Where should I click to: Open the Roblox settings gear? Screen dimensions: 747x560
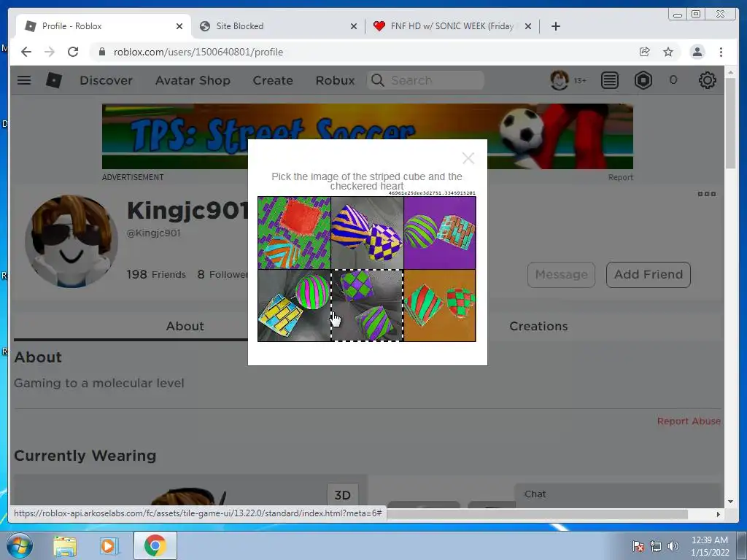[x=707, y=80]
